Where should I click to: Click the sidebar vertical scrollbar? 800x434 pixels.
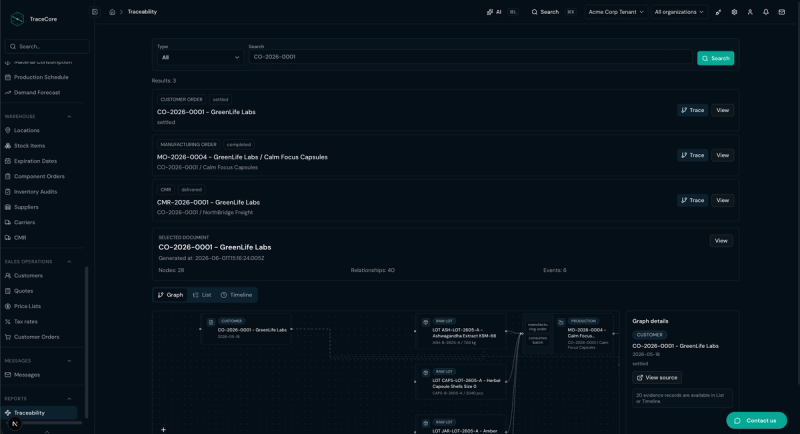(x=86, y=342)
